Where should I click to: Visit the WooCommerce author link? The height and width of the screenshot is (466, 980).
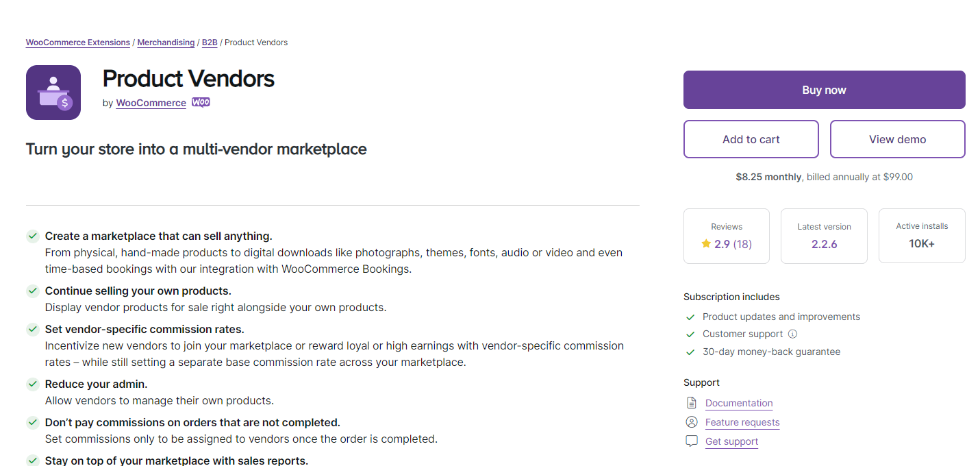[151, 103]
